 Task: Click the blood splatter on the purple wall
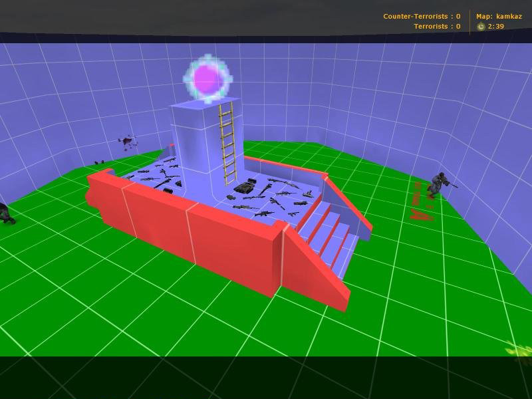128,141
